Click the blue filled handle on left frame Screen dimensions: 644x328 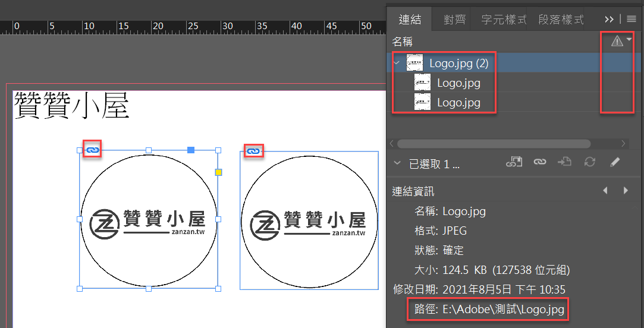(x=191, y=150)
